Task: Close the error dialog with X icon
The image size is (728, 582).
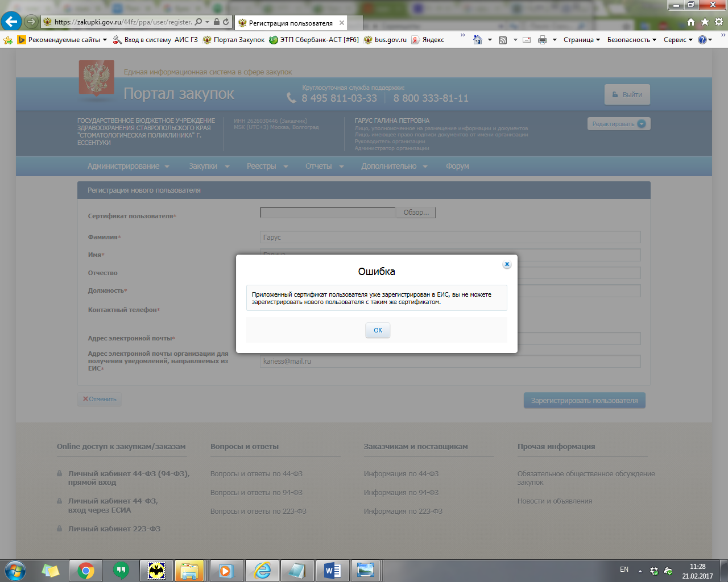Action: point(507,264)
